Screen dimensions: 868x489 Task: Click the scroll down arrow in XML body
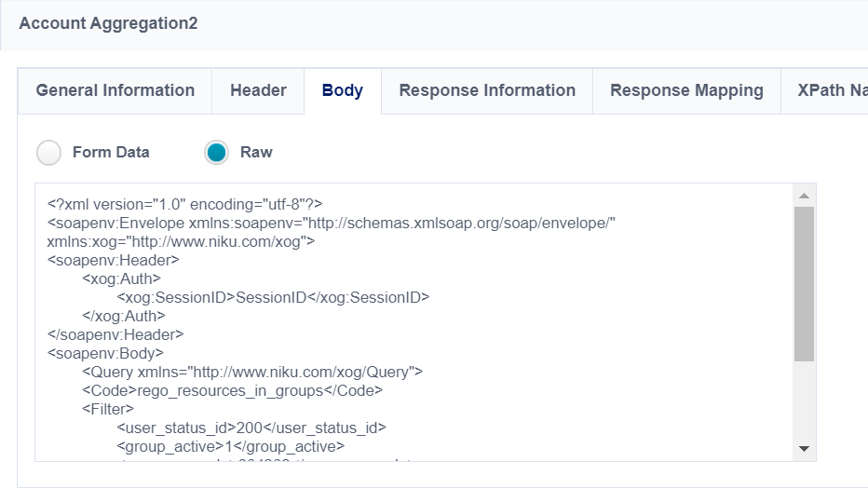tap(805, 449)
